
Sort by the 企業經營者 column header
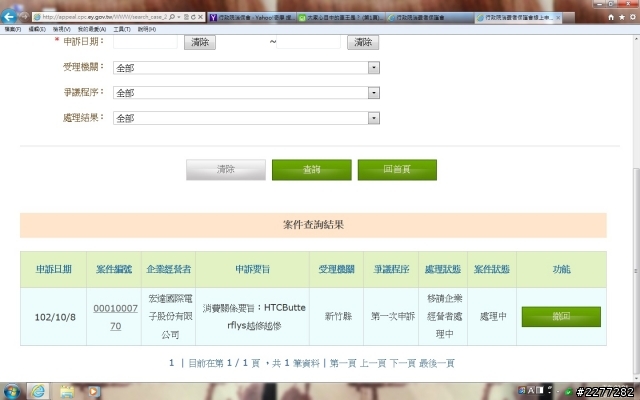[x=169, y=269]
